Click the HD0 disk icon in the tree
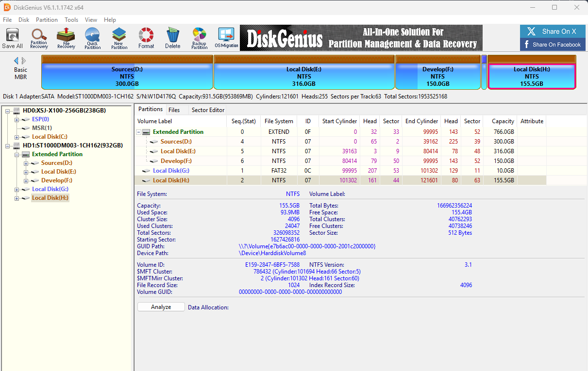588x371 pixels. (x=17, y=111)
